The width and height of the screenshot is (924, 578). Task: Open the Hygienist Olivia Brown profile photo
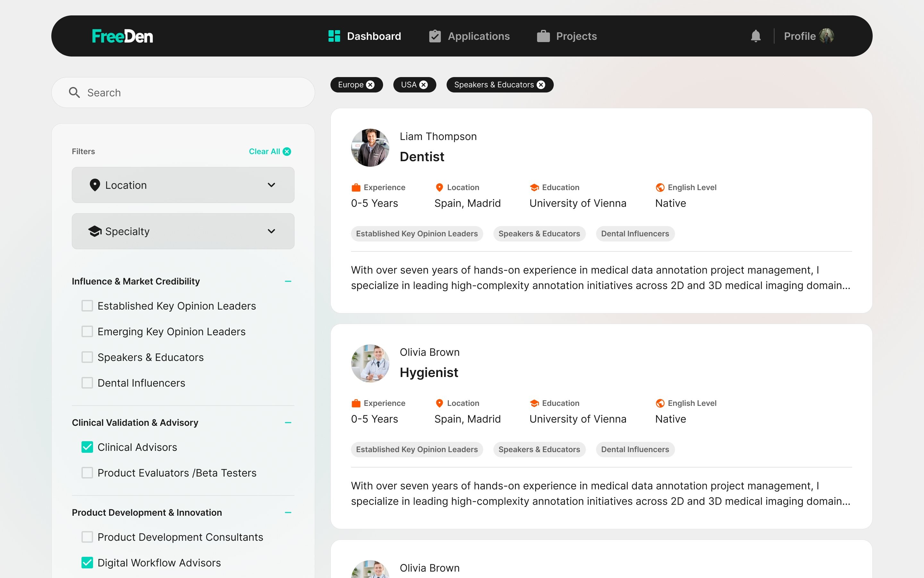click(x=370, y=363)
